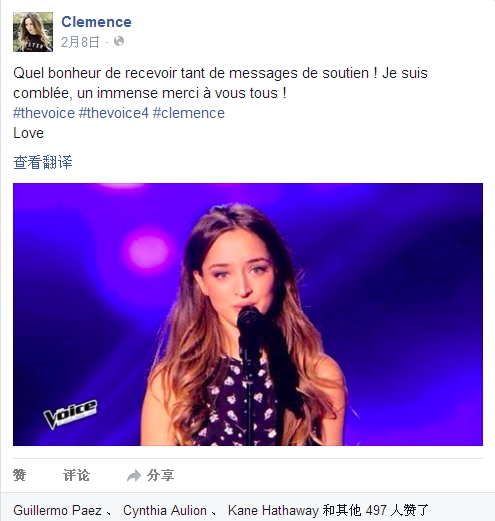This screenshot has height=521, width=495.
Task: Open Kane Hathaway's profile
Action: coord(273,510)
